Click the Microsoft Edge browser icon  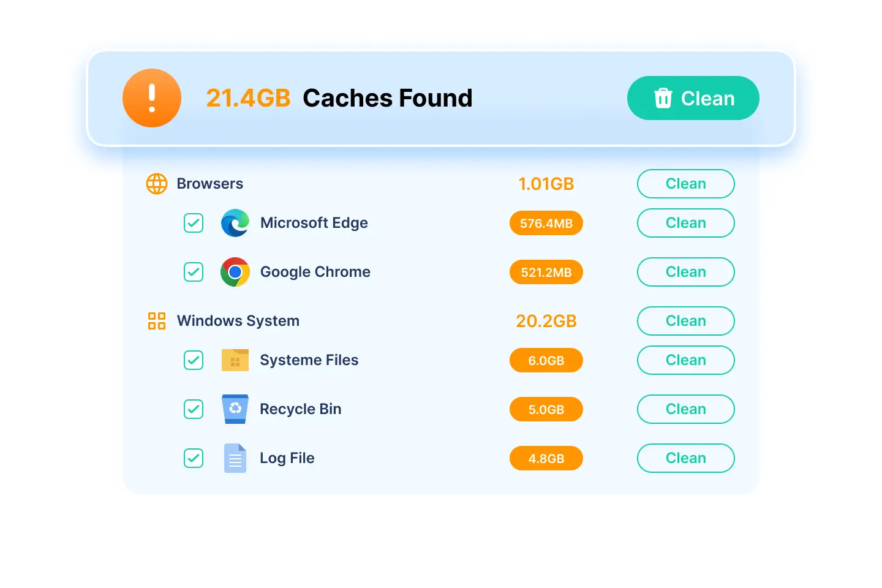click(235, 223)
